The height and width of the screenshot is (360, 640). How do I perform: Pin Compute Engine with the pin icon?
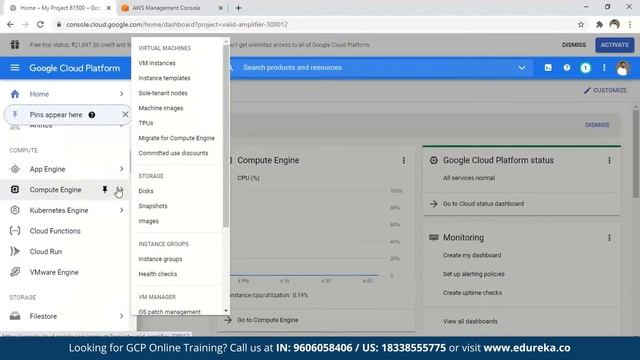(x=105, y=189)
